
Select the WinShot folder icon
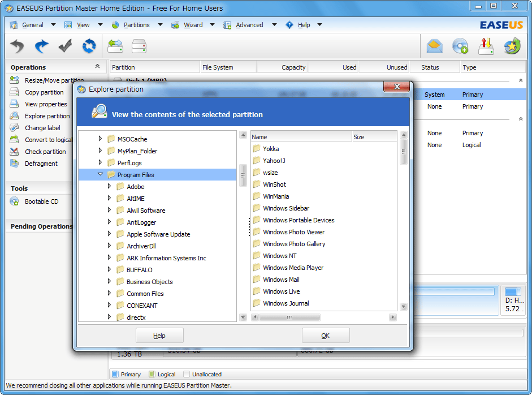(x=257, y=184)
